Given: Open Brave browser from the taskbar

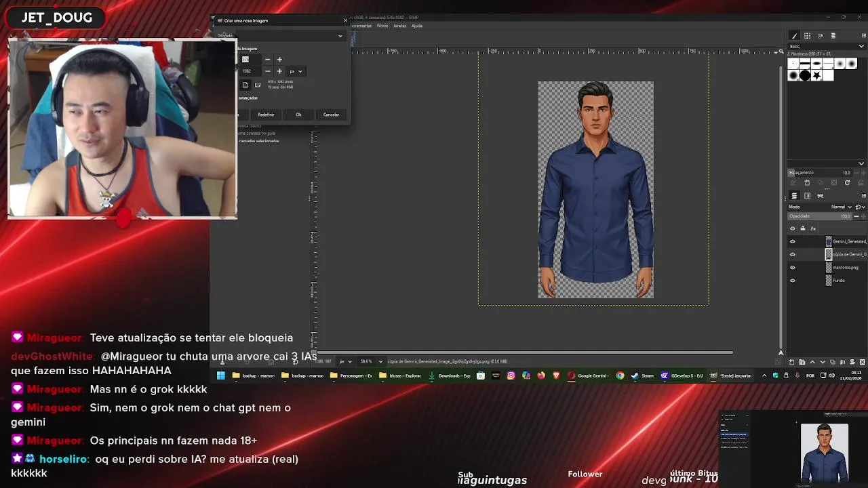Looking at the screenshot, I should pos(556,375).
